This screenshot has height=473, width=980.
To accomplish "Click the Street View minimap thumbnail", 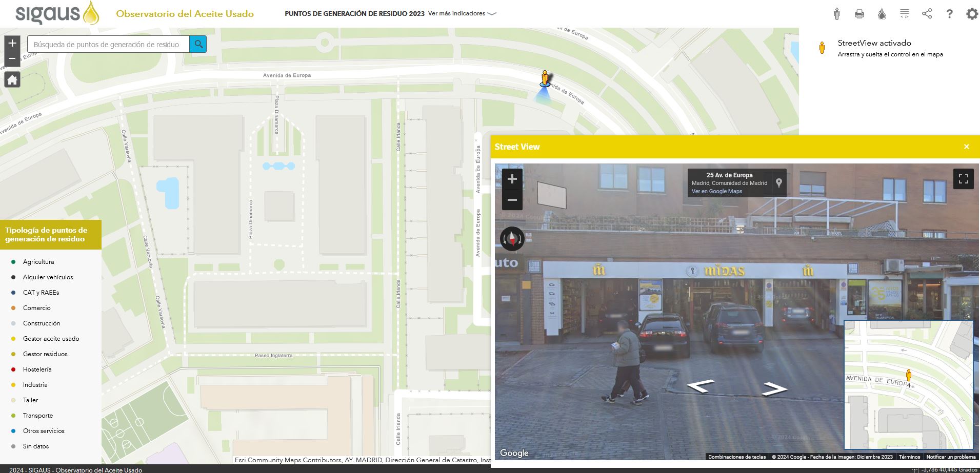I will pyautogui.click(x=908, y=385).
